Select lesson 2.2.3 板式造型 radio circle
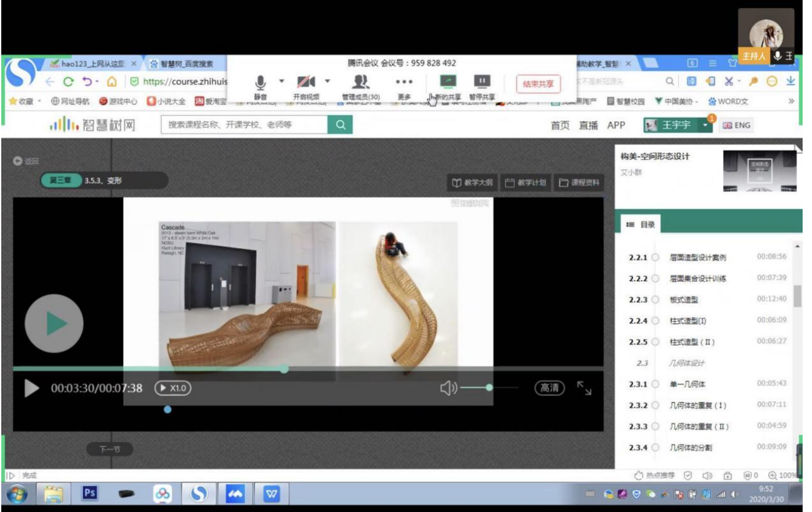812x512 pixels. click(x=655, y=299)
